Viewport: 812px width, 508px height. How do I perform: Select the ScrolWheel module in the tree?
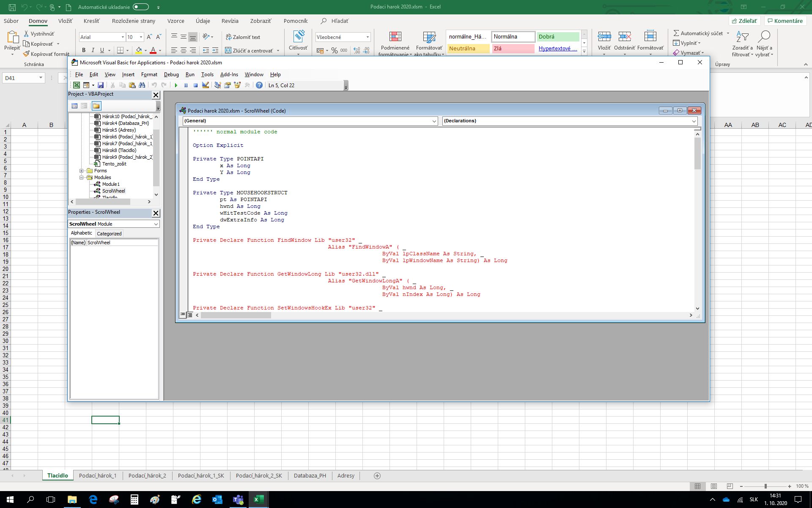tap(112, 191)
